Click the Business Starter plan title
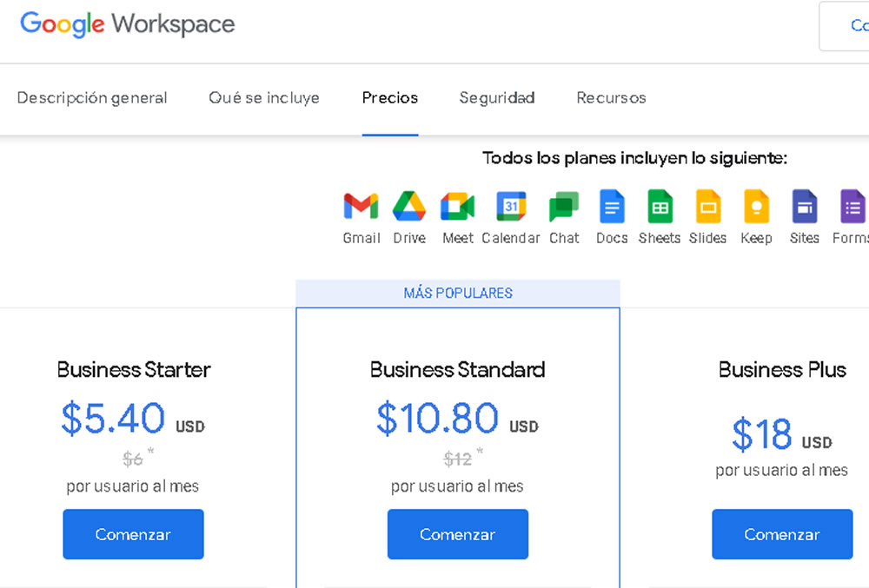The height and width of the screenshot is (588, 869). coord(134,370)
